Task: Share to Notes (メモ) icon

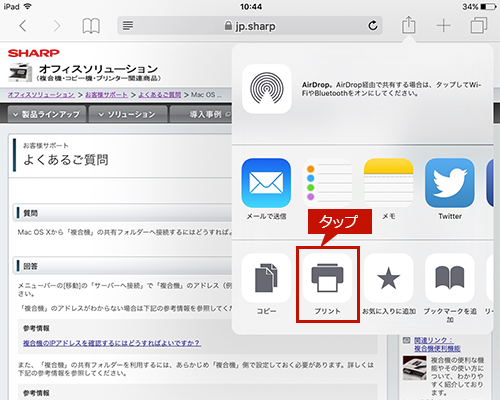Action: click(388, 183)
